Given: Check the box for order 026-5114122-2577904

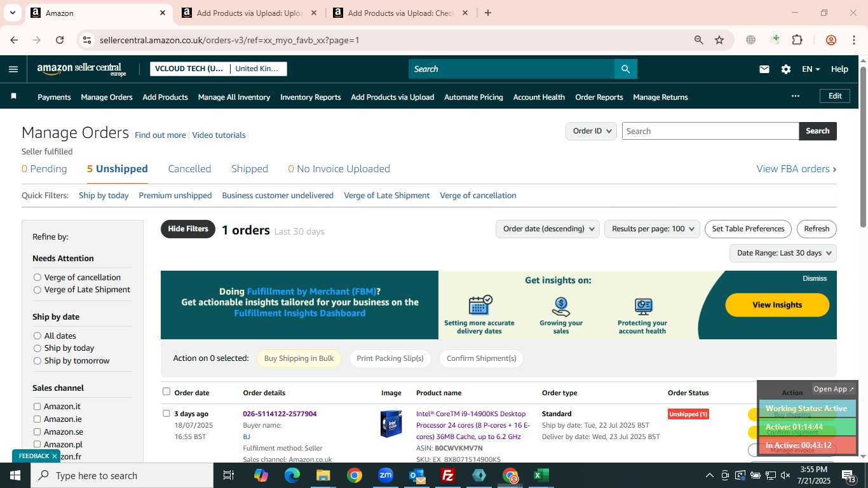Looking at the screenshot, I should coord(166,413).
